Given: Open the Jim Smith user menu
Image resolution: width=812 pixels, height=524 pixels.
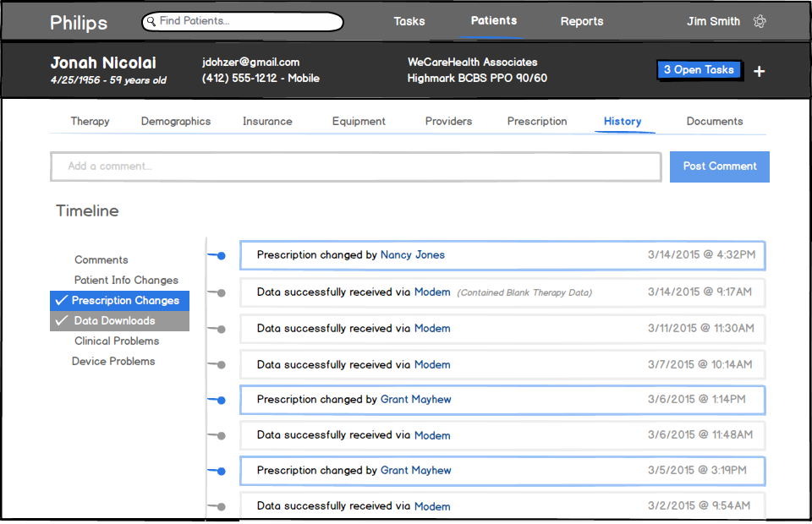Looking at the screenshot, I should coord(713,22).
